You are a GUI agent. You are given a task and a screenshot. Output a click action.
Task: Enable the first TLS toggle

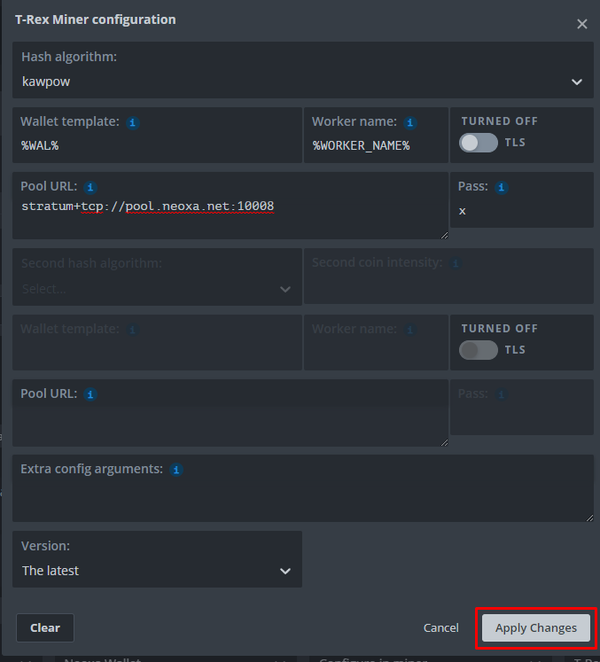tap(478, 143)
